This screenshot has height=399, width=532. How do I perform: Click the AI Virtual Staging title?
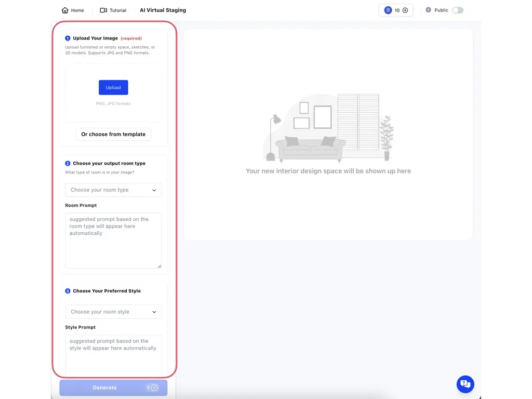click(163, 10)
